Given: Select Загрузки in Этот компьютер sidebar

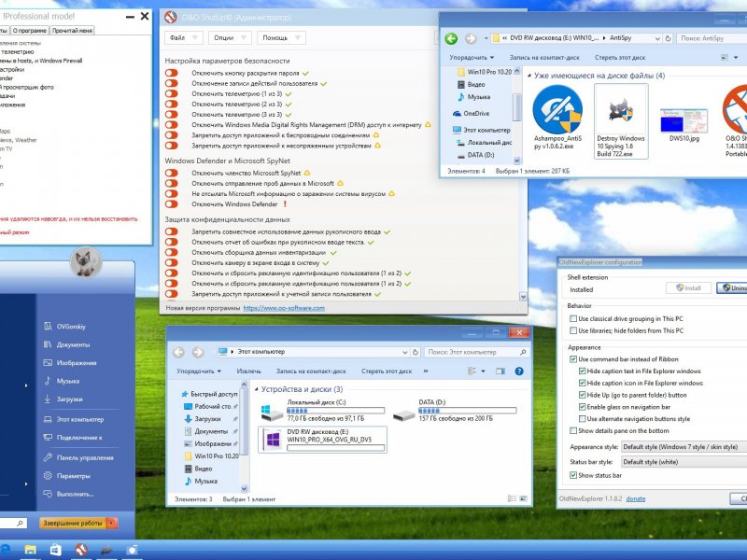Looking at the screenshot, I should tap(203, 418).
